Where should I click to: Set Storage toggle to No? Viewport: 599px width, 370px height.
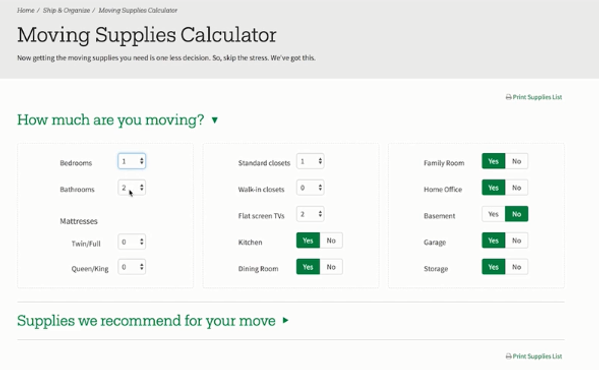(516, 267)
